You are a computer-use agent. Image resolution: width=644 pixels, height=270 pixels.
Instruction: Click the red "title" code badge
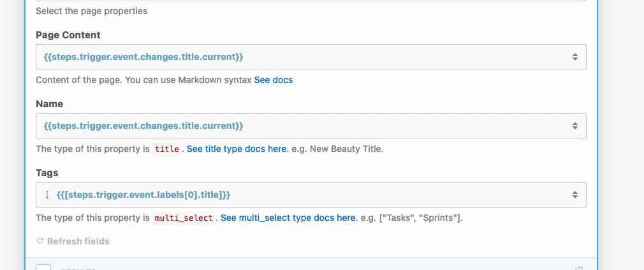point(168,149)
